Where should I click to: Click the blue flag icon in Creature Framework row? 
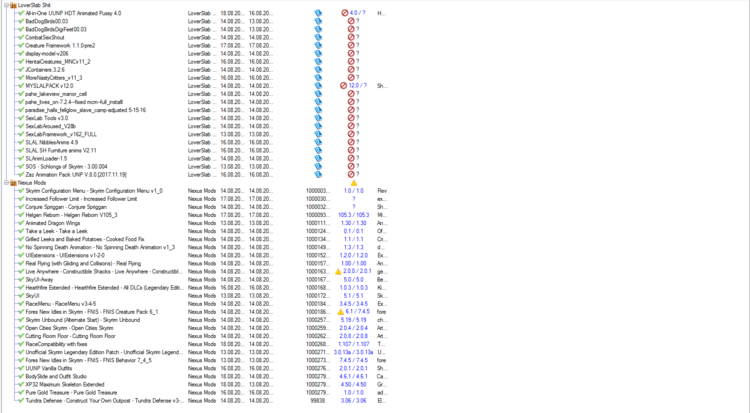318,45
